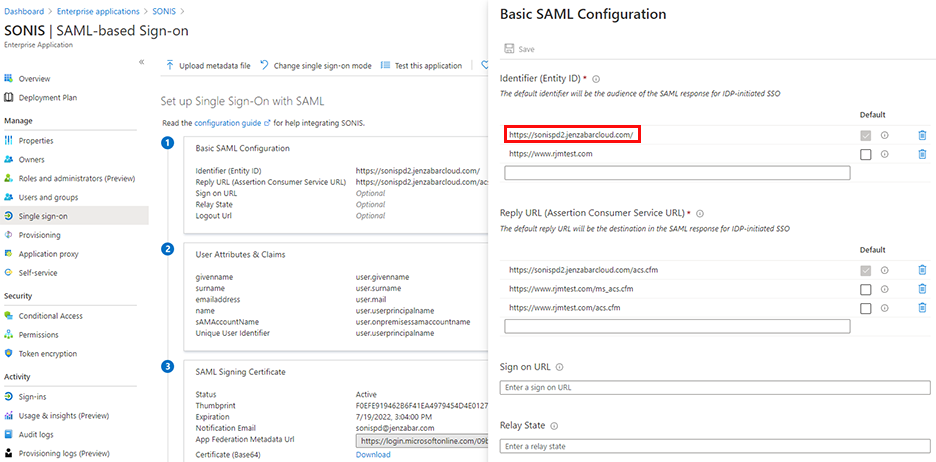Check default box for rjmtest.com/acs.cfm
Image resolution: width=936 pixels, height=462 pixels.
(866, 308)
